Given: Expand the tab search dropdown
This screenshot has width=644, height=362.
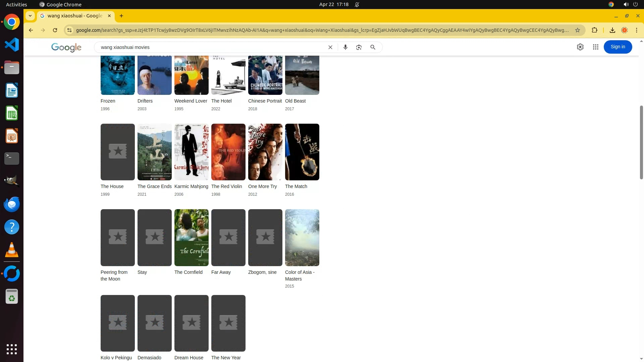Looking at the screenshot, I should tap(30, 16).
